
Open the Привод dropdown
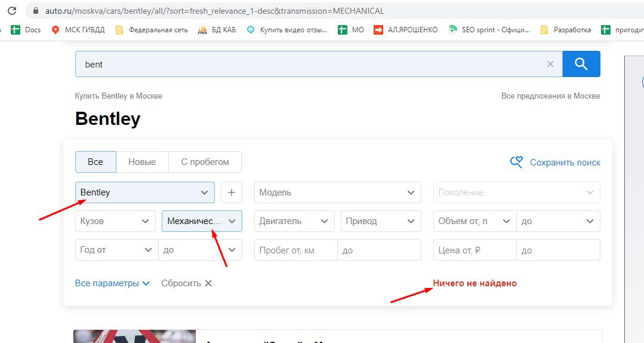381,221
